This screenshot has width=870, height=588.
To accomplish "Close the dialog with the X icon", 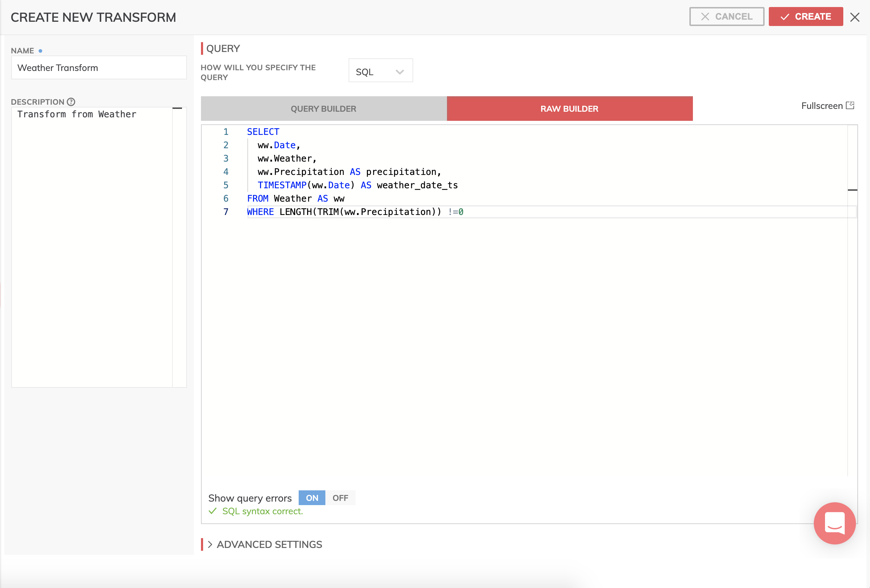I will click(x=855, y=17).
